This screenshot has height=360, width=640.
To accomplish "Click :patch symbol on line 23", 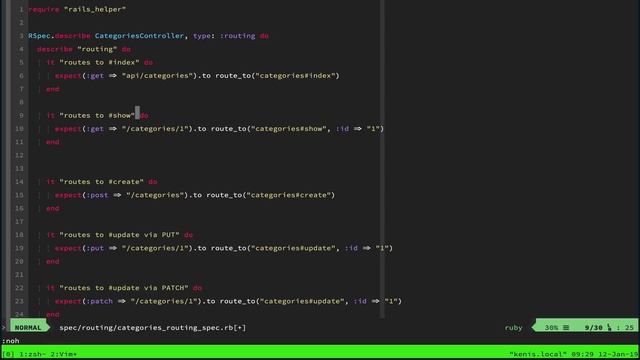I will click(x=100, y=301).
